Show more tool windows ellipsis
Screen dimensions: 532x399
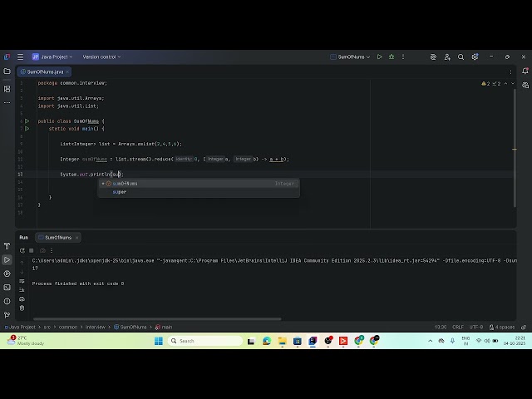pyautogui.click(x=7, y=102)
